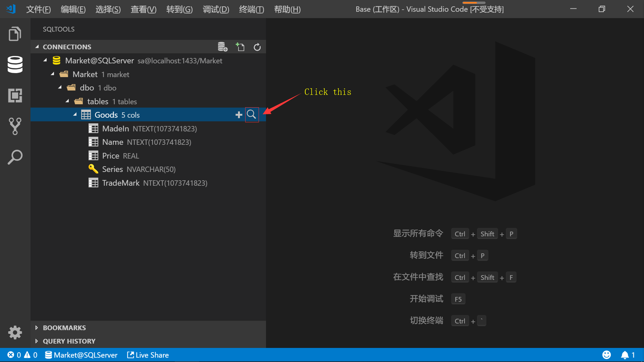
Task: Click the new SQL file icon
Action: pos(240,47)
